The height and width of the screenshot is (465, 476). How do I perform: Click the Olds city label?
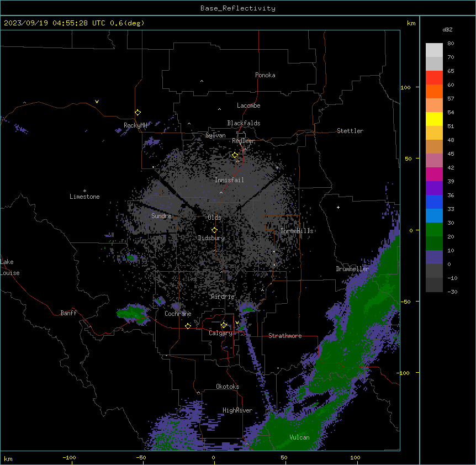tap(214, 218)
